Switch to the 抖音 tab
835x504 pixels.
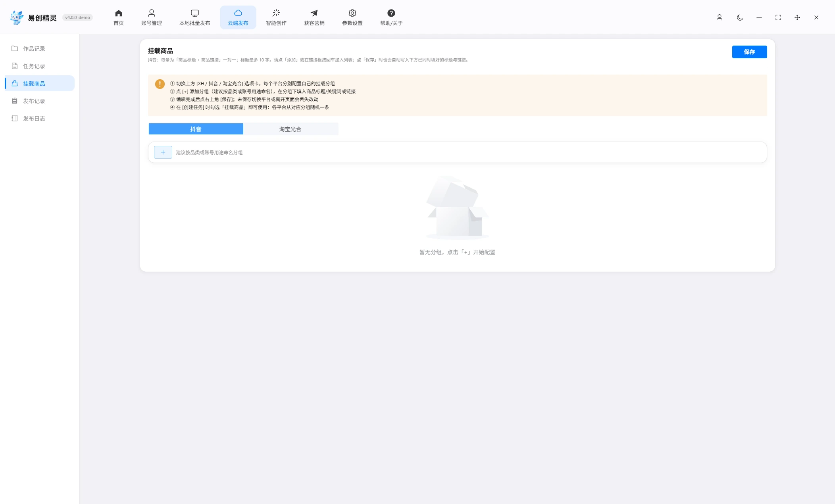[196, 129]
